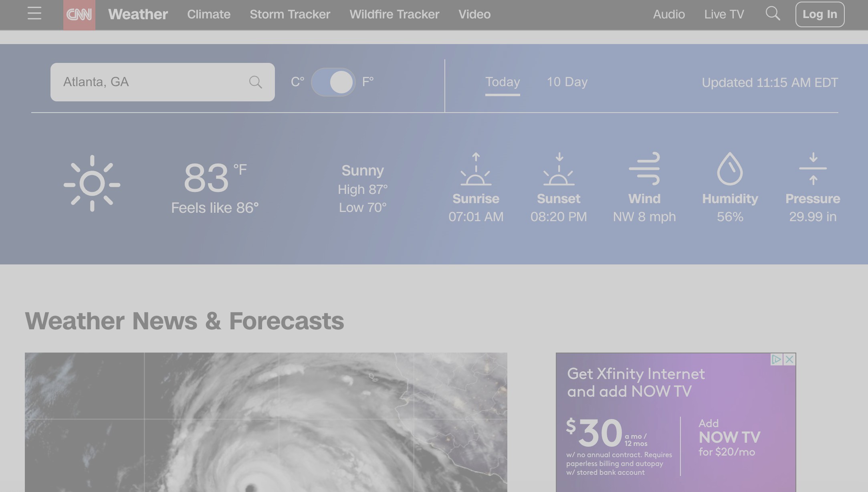The height and width of the screenshot is (492, 868).
Task: Open the hamburger navigation menu
Action: (x=34, y=14)
